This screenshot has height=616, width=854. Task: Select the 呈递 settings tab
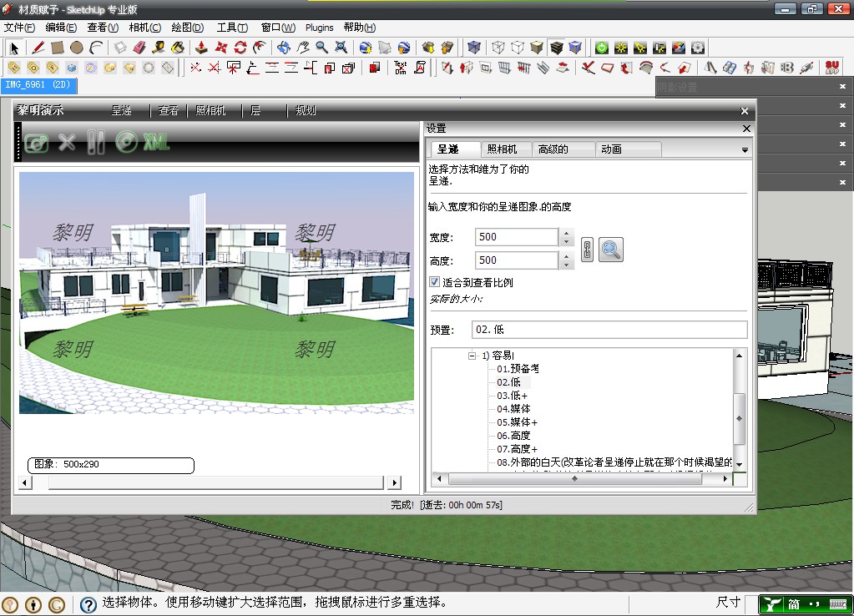pos(455,149)
